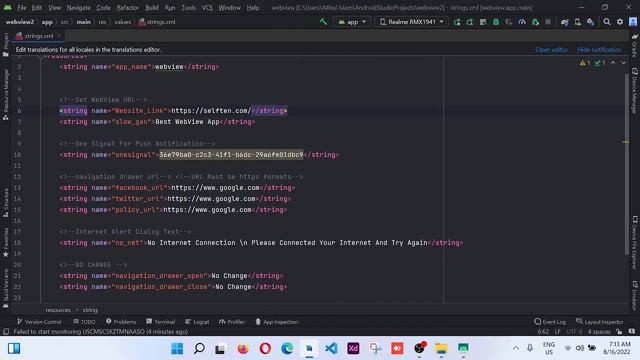The image size is (640, 360).
Task: Toggle the read-only lock icon
Action: 619,331
